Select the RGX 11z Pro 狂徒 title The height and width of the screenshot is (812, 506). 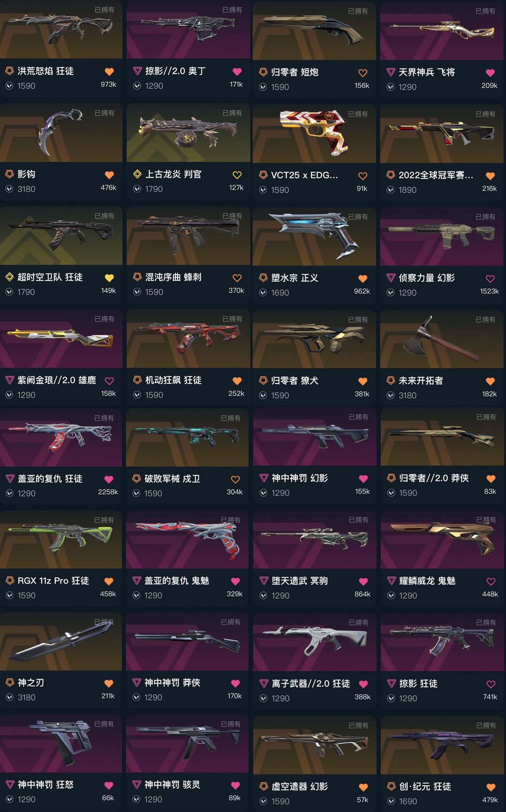click(53, 581)
